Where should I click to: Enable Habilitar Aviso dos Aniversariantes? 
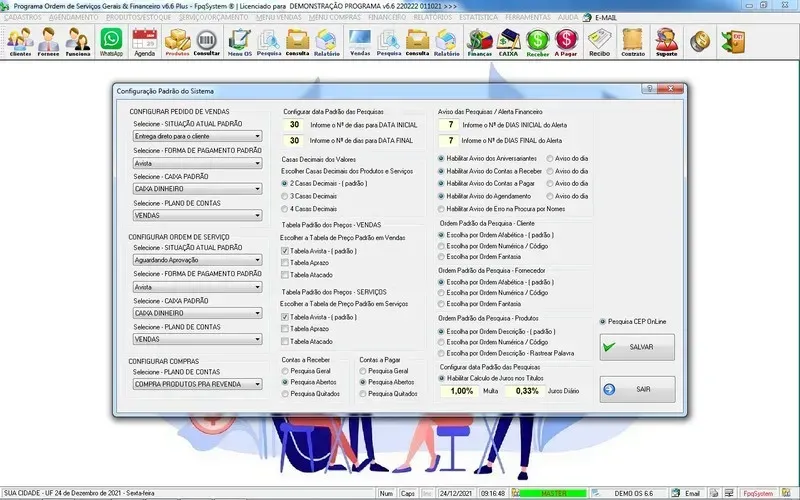[442, 158]
